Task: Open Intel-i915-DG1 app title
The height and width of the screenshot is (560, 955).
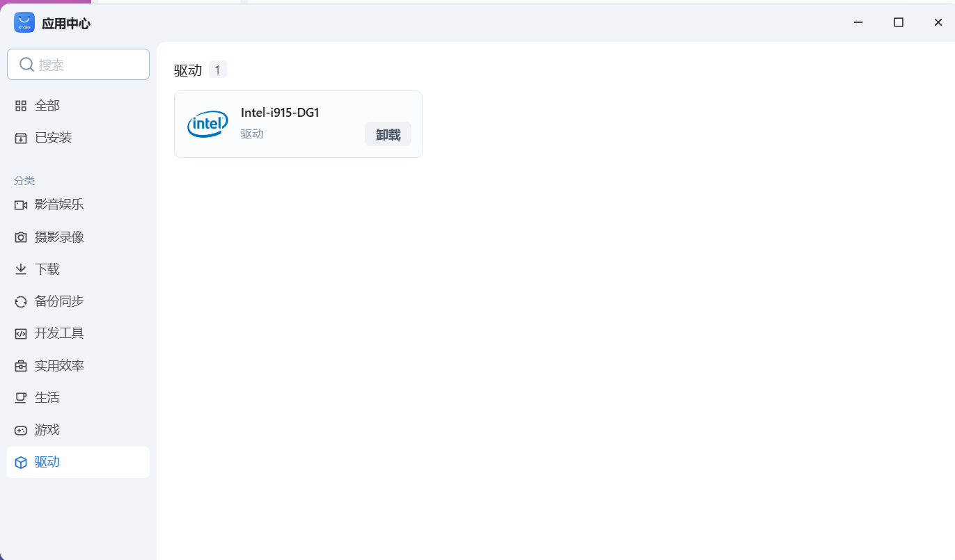Action: 280,113
